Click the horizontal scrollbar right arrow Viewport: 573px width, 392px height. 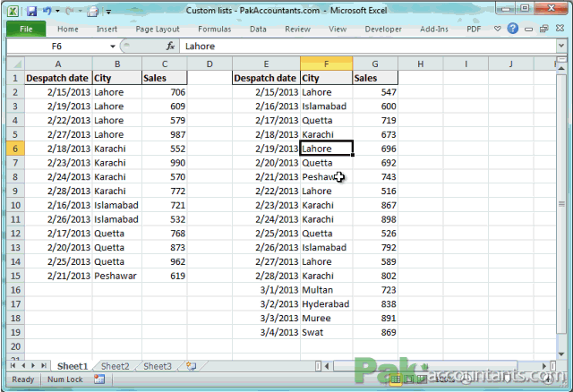tap(544, 366)
